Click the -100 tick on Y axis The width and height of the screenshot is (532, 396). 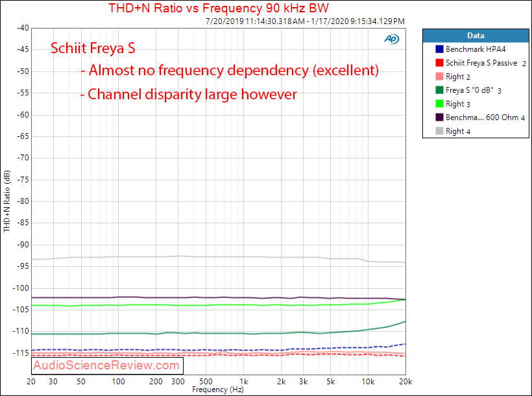pos(21,288)
